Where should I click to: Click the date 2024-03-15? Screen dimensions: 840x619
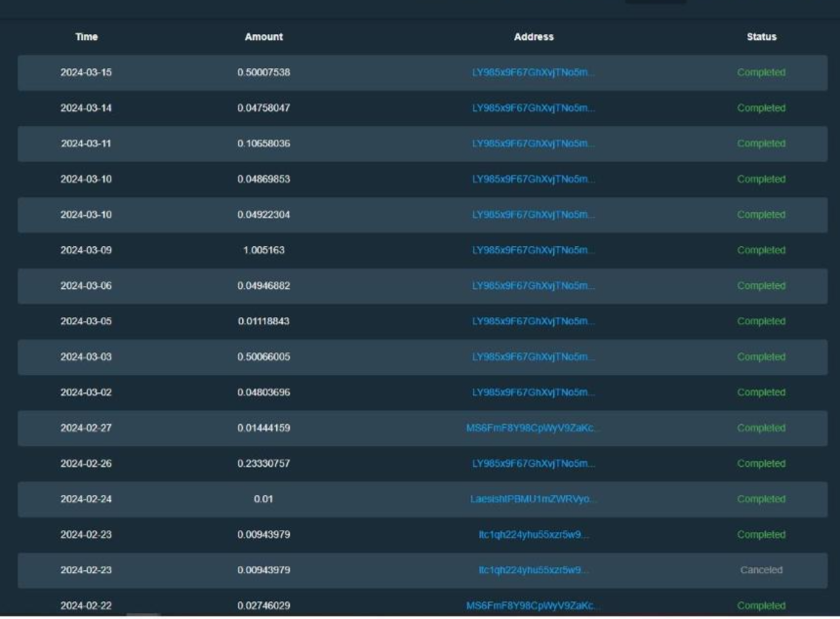86,72
